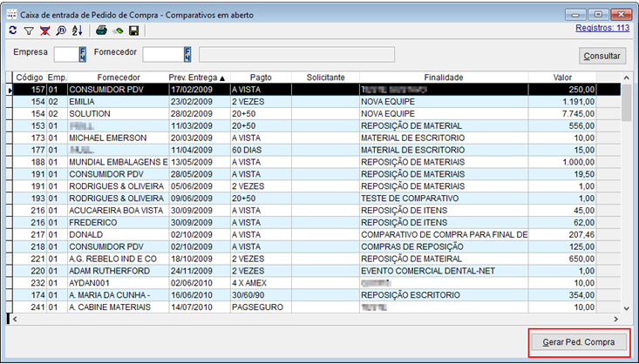Open Fornecedor F4 lookup button
Screen dimensions: 639x364
(187, 55)
